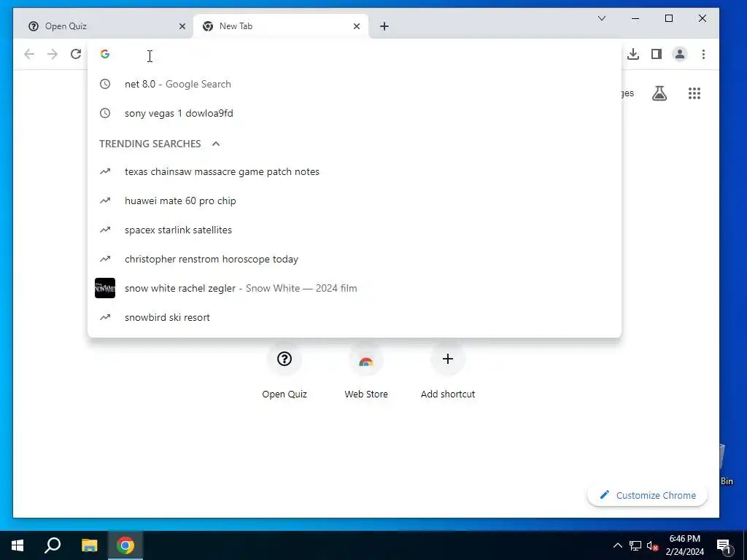
Task: Open the Open Quiz shortcut tile
Action: pyautogui.click(x=285, y=373)
